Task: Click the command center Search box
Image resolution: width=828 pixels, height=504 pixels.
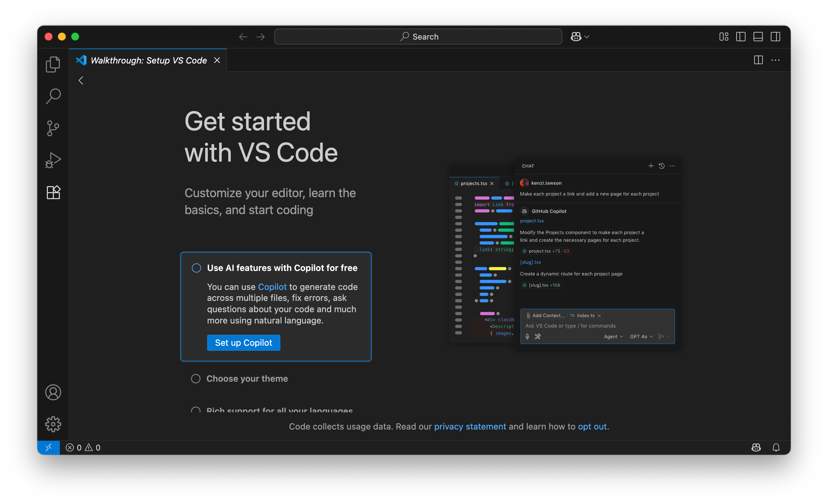Action: [x=418, y=37]
